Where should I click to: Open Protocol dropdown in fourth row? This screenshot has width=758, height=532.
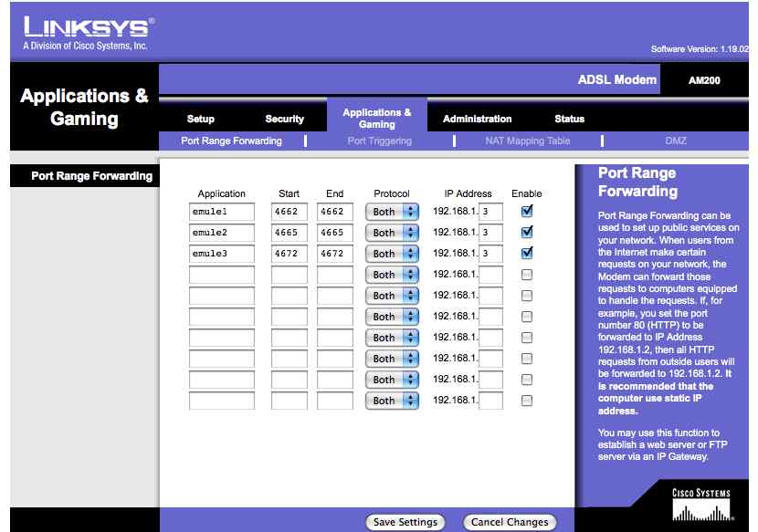pyautogui.click(x=392, y=275)
